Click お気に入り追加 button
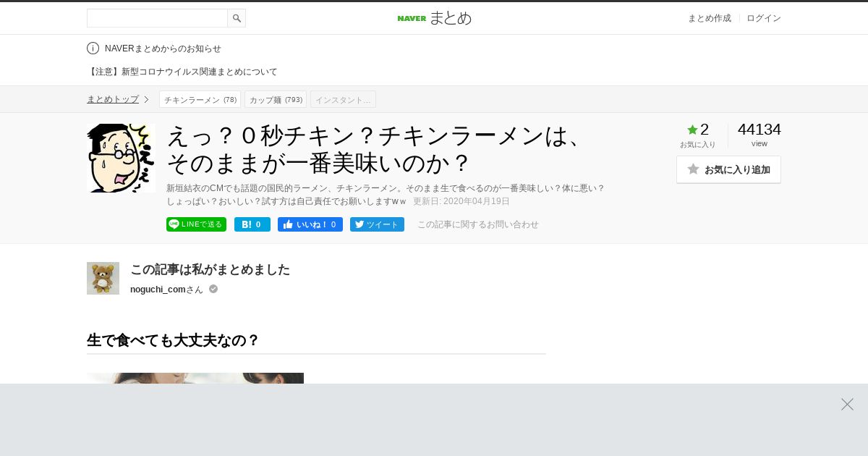Viewport: 868px width, 456px height. 728,169
